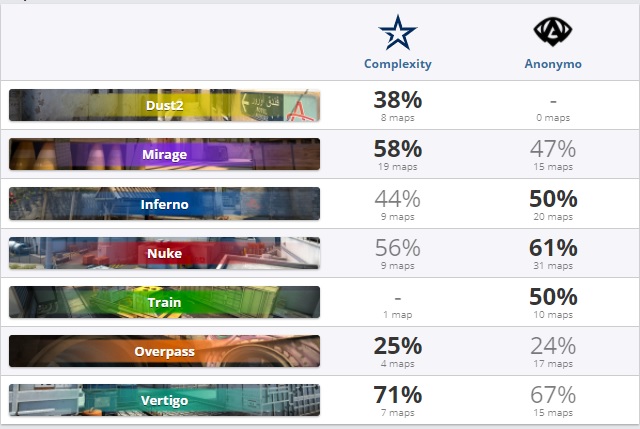Click Complexity's 38% Dust2 win rate
This screenshot has height=429, width=640.
[397, 100]
